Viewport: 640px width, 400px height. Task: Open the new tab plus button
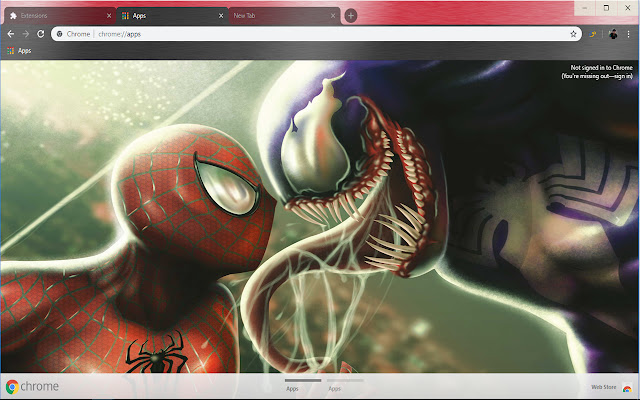[x=350, y=16]
